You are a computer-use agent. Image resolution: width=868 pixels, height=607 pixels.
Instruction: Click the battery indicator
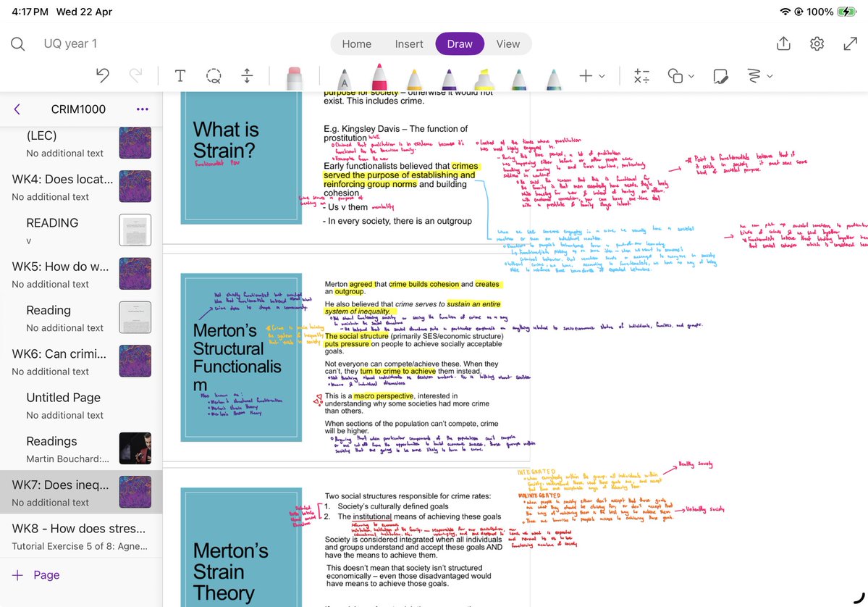click(848, 12)
